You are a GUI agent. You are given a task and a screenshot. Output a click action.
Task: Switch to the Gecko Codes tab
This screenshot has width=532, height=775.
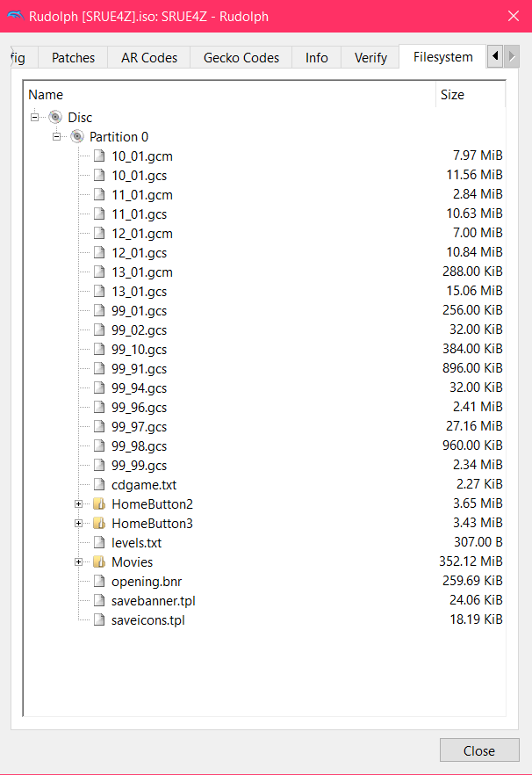(x=241, y=58)
